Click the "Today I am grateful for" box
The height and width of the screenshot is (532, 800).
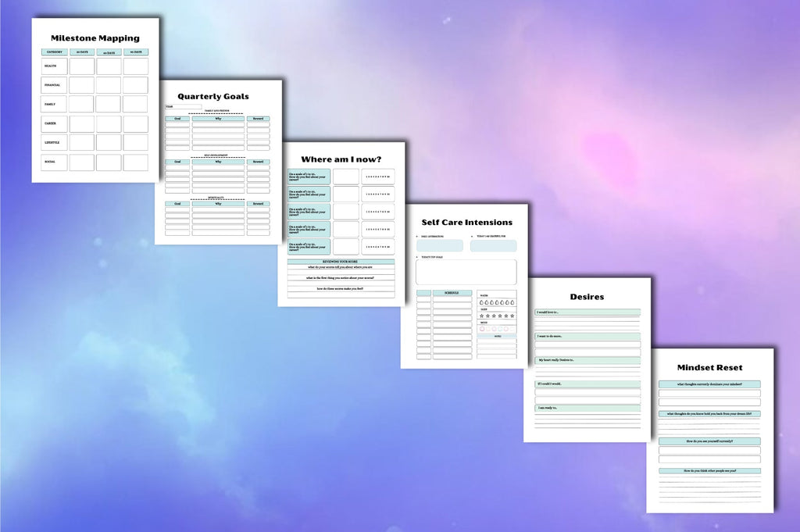(494, 245)
